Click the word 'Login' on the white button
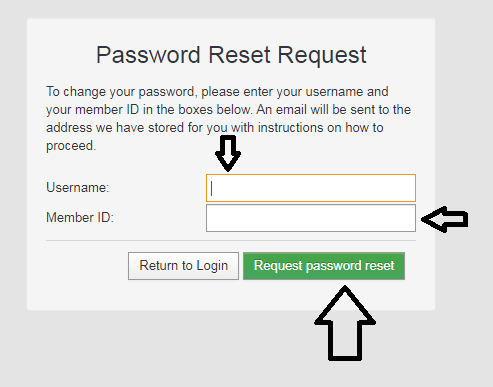The height and width of the screenshot is (387, 493). (x=212, y=266)
